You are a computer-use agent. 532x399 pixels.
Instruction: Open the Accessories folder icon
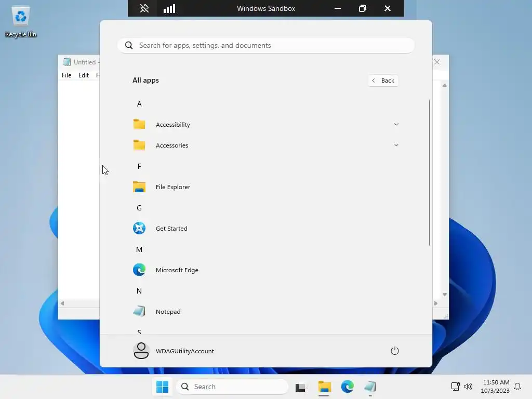click(139, 145)
